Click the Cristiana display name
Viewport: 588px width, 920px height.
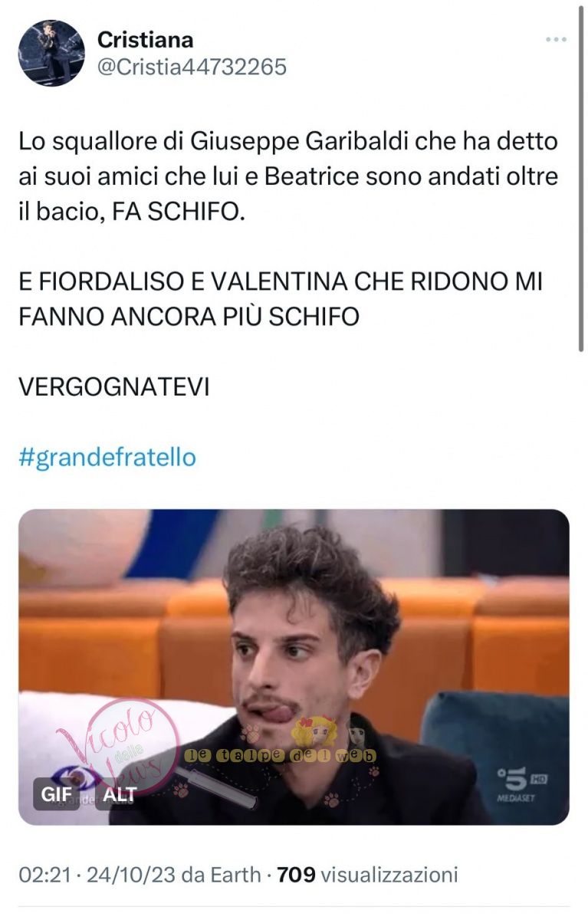pyautogui.click(x=146, y=39)
